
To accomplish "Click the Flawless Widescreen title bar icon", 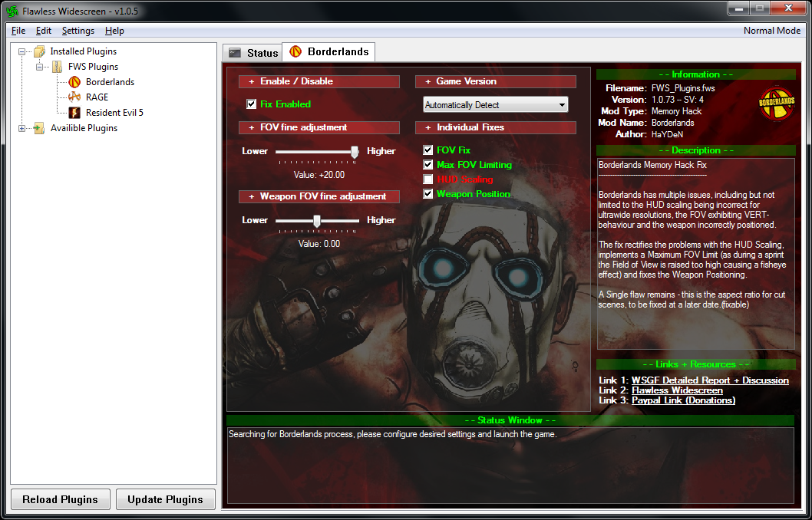I will click(12, 11).
